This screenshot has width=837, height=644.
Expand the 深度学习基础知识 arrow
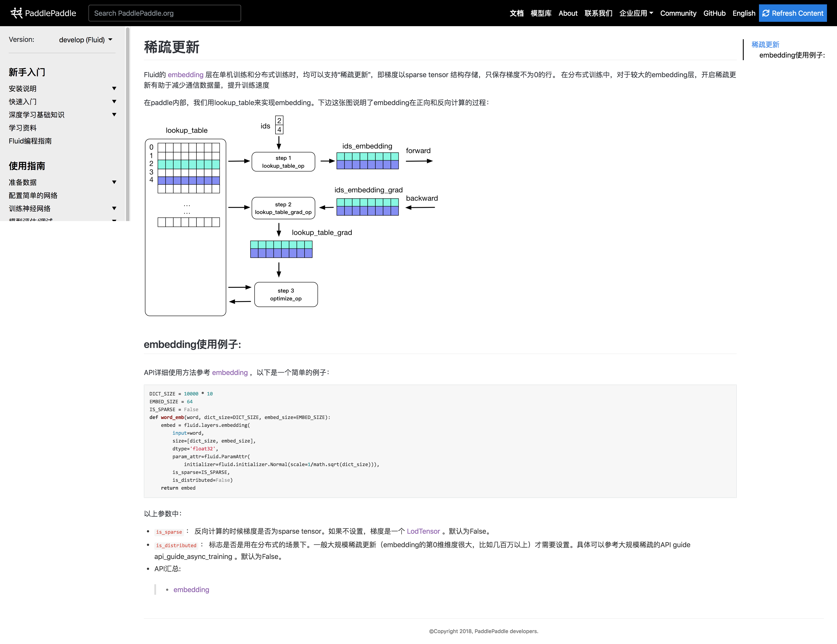pos(114,115)
